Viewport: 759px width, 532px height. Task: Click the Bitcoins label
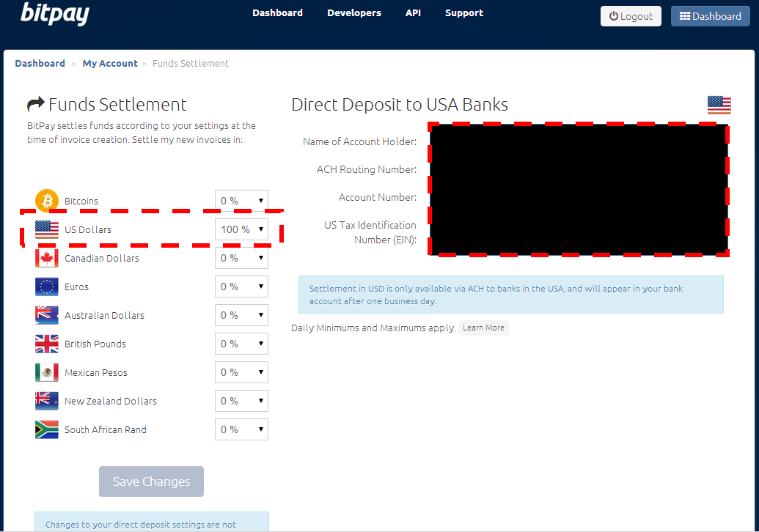tap(81, 202)
